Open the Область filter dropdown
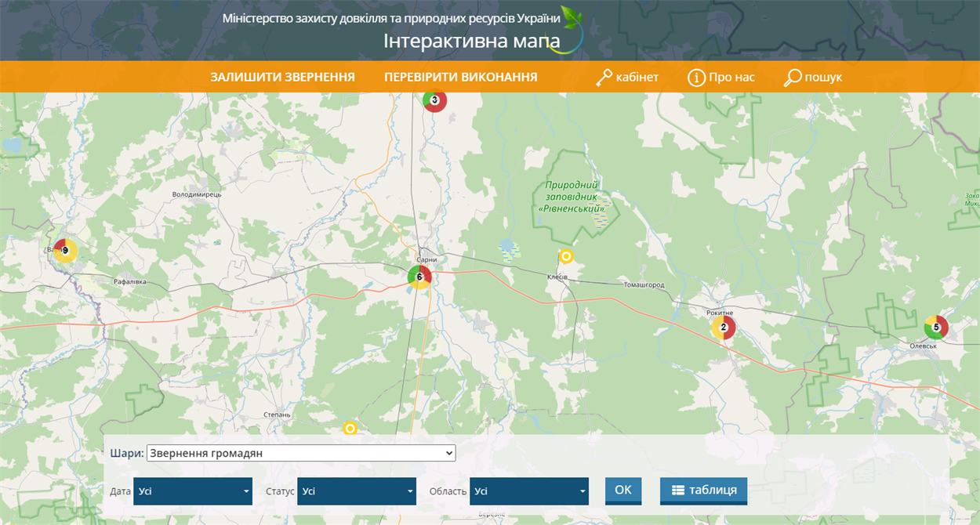 (x=529, y=491)
